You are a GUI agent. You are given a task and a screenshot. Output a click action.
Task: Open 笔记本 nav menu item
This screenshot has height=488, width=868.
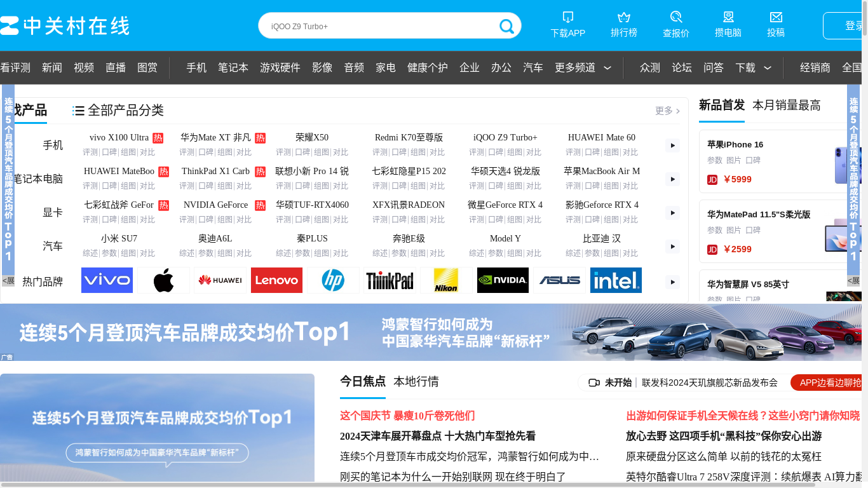[233, 67]
